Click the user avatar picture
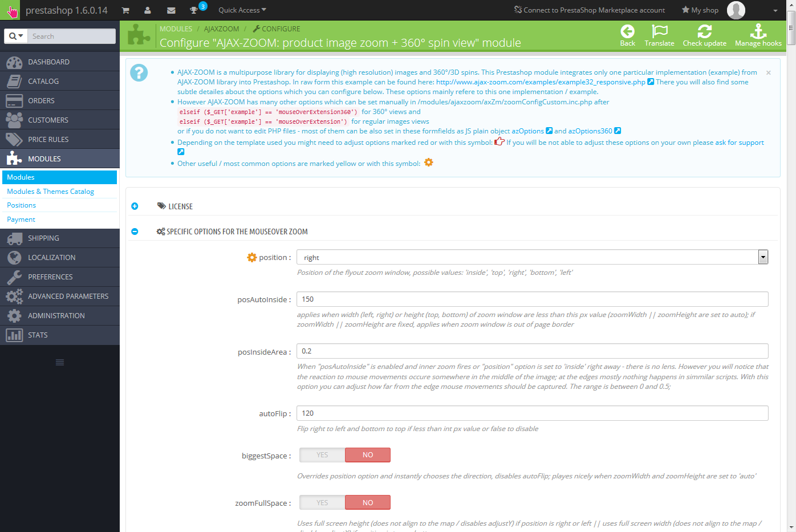This screenshot has width=796, height=532. click(x=736, y=10)
